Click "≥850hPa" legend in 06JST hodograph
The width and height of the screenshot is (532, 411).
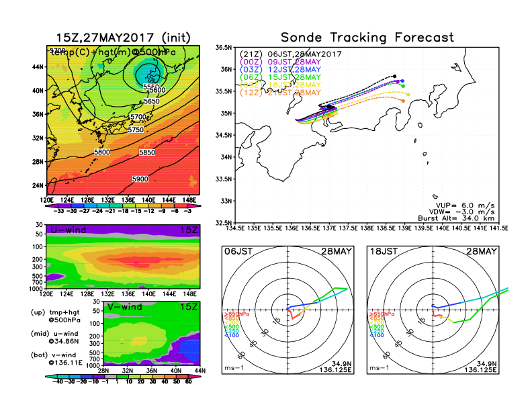tap(236, 314)
